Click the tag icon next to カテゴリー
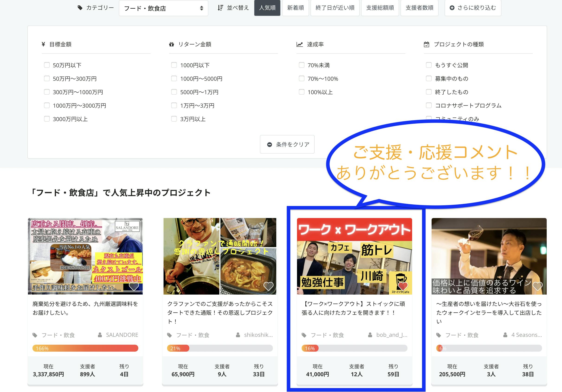 coord(80,8)
